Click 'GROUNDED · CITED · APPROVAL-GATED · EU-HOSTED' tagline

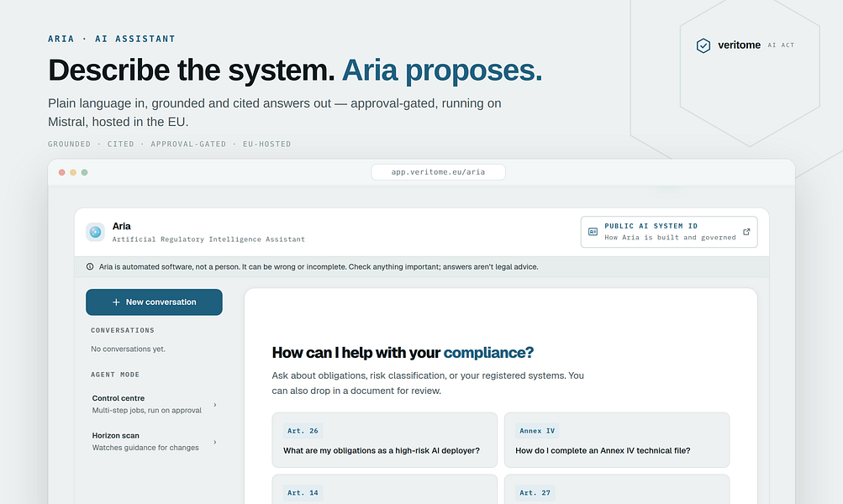169,144
